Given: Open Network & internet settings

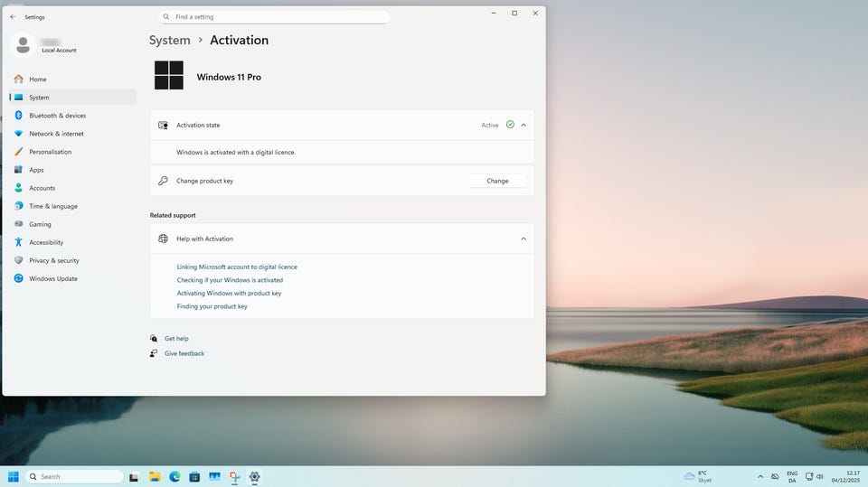Looking at the screenshot, I should [56, 134].
